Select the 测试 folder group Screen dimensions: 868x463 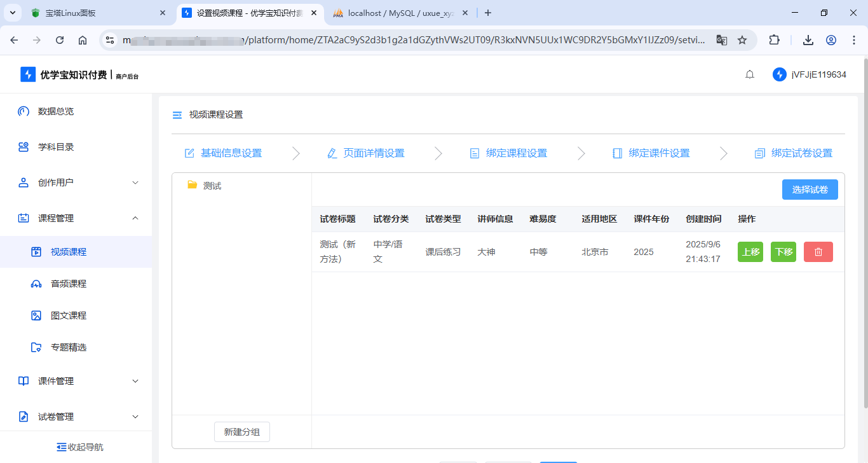point(212,186)
